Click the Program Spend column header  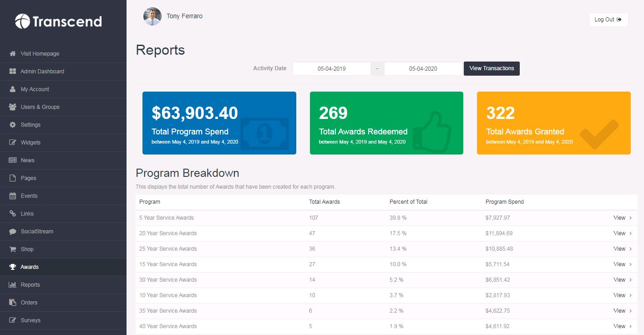pyautogui.click(x=505, y=202)
